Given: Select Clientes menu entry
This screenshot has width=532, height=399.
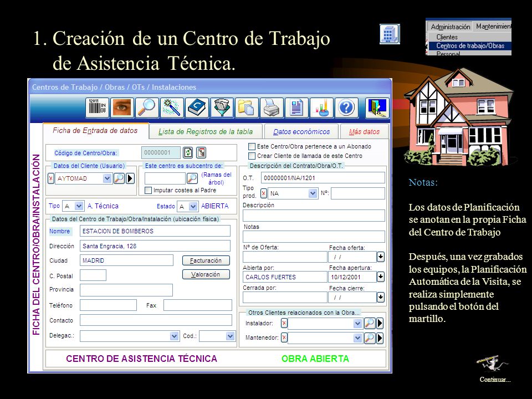Looking at the screenshot, I should [447, 37].
